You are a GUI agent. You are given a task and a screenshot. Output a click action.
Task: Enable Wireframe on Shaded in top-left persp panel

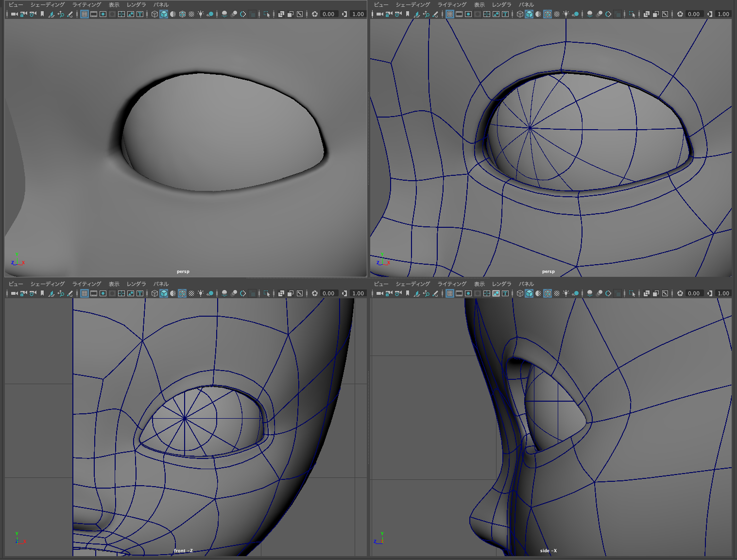(182, 14)
